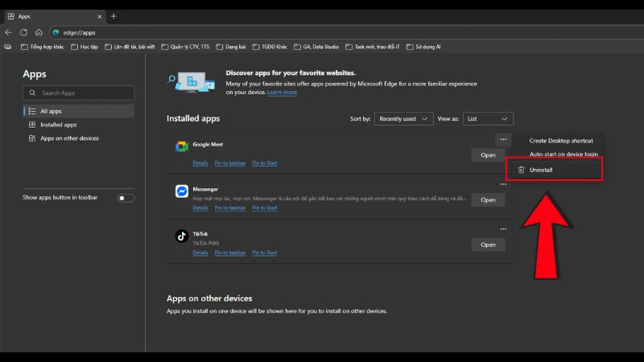The height and width of the screenshot is (362, 644).
Task: Close the Apps tab
Action: point(99,16)
